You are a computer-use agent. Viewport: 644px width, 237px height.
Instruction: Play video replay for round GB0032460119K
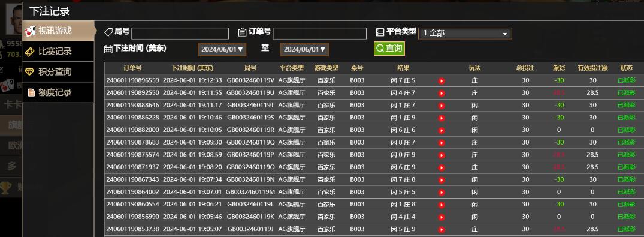442,217
